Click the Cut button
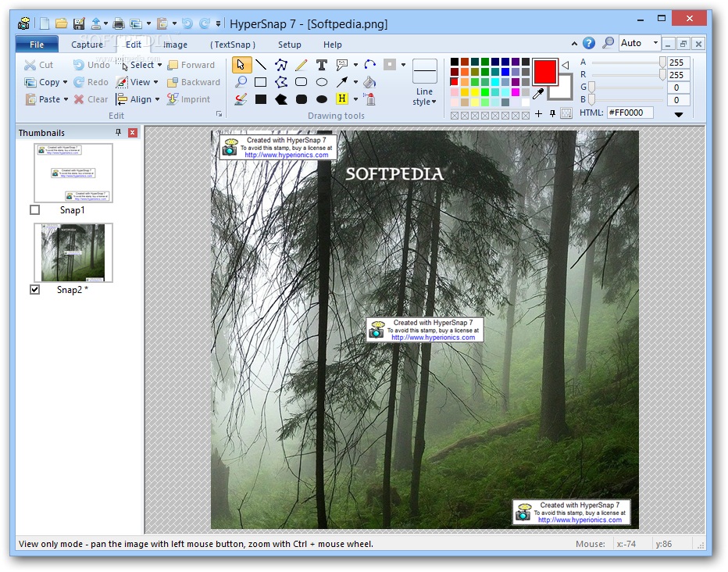The image size is (728, 572). coord(39,65)
